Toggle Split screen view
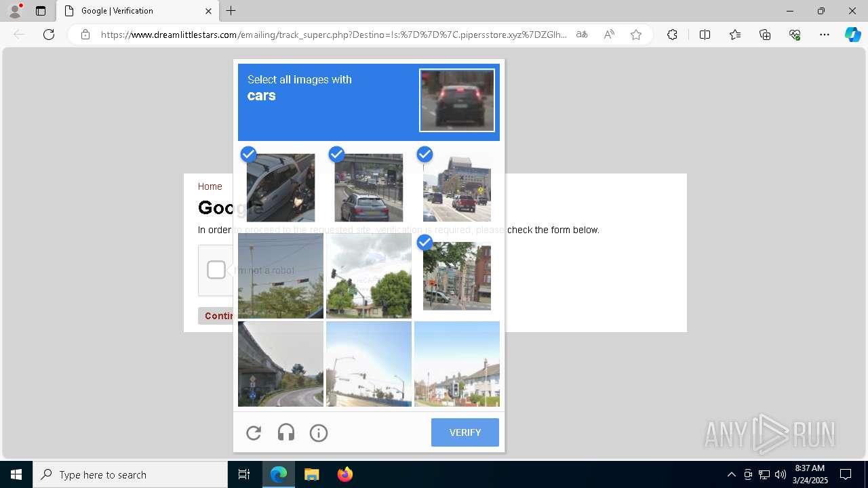 pyautogui.click(x=705, y=35)
